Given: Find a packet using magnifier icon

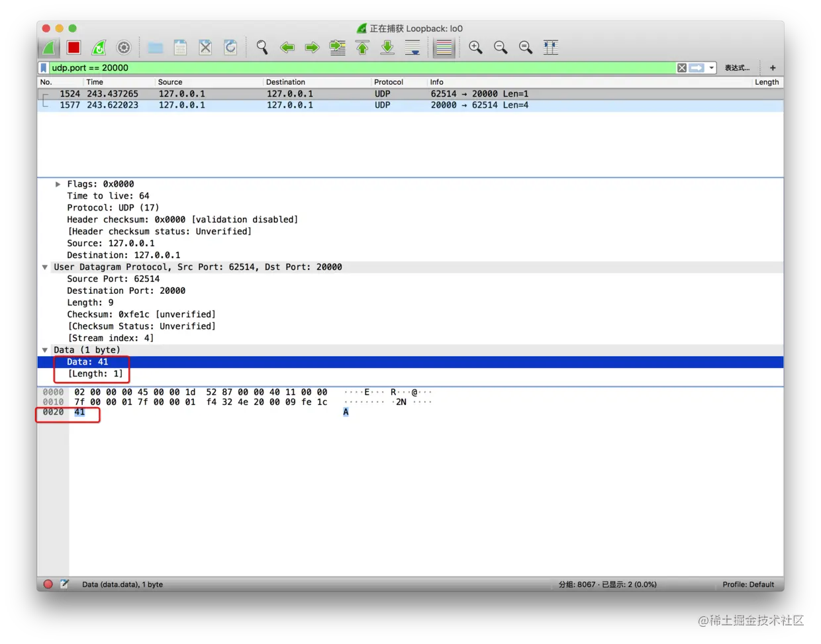Looking at the screenshot, I should [x=262, y=48].
